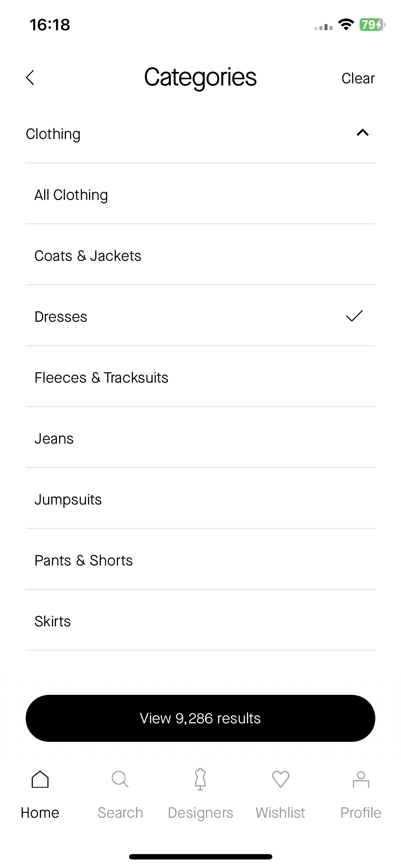Select All Clothing option

tap(200, 194)
